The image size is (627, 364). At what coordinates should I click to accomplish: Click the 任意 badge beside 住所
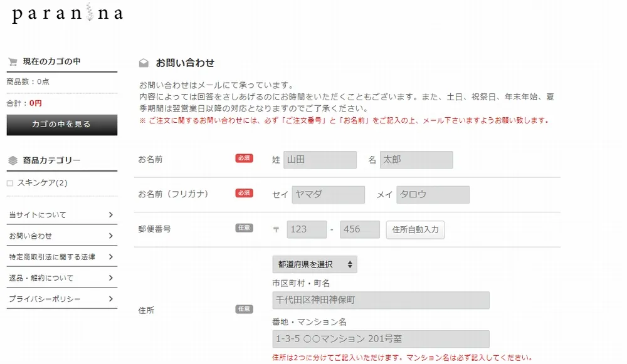tap(244, 309)
